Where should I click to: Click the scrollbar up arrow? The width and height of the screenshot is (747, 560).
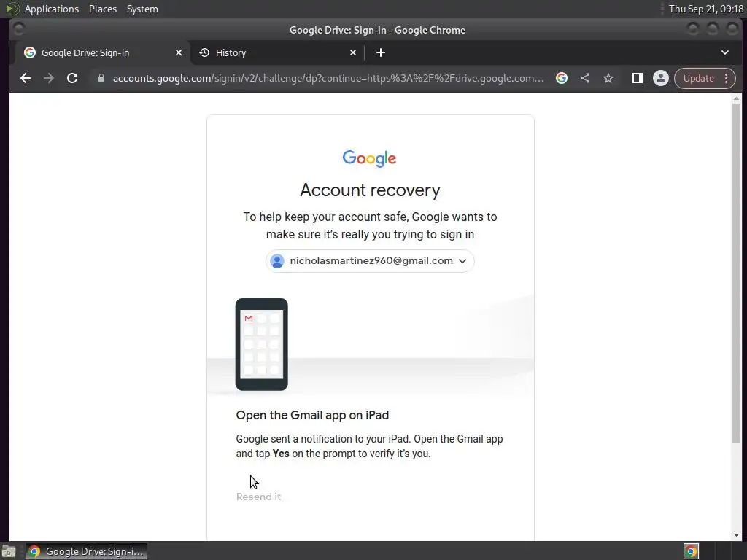737,98
